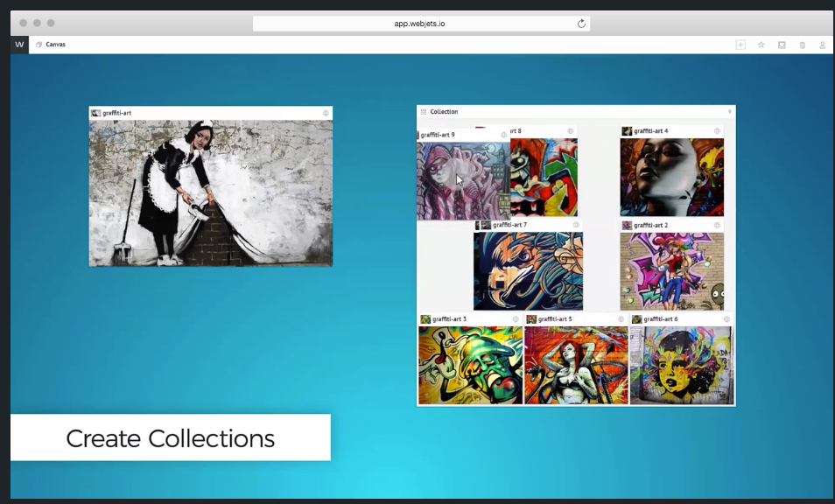Open favorites via the star icon
Viewport: 835px width, 504px height.
761,45
